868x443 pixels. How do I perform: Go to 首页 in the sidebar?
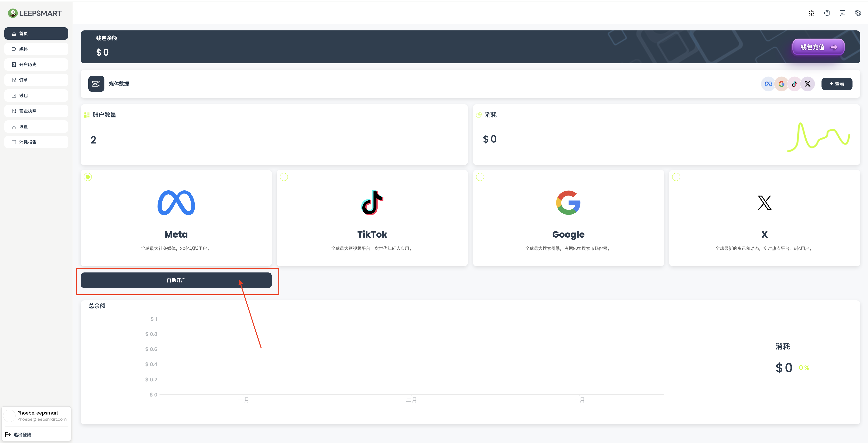pos(36,33)
